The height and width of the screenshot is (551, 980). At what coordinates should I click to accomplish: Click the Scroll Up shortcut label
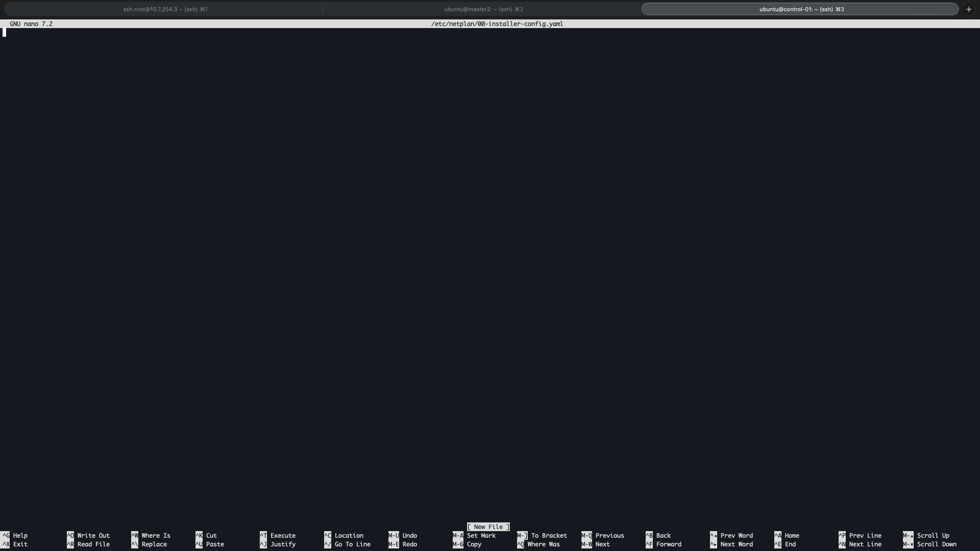tap(933, 536)
